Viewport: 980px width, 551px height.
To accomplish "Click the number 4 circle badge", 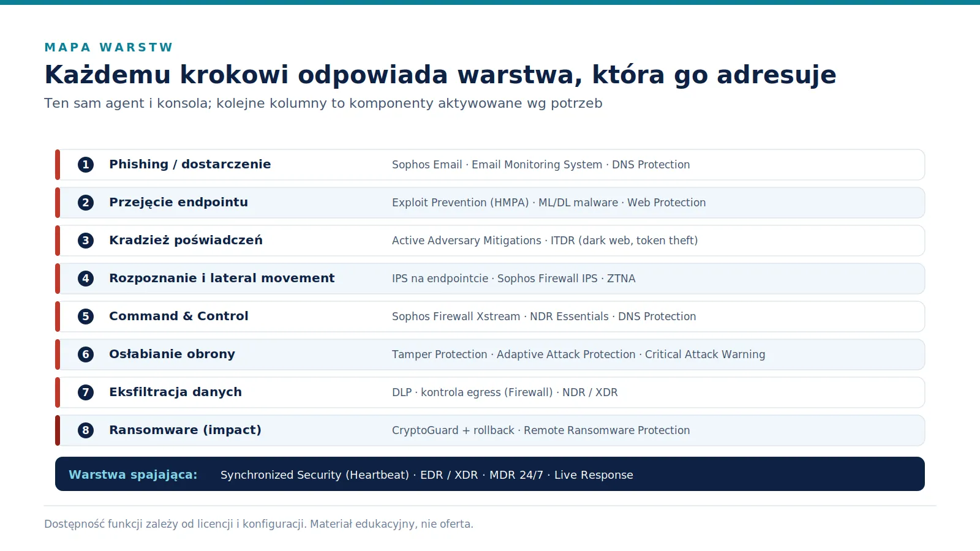I will tap(86, 279).
